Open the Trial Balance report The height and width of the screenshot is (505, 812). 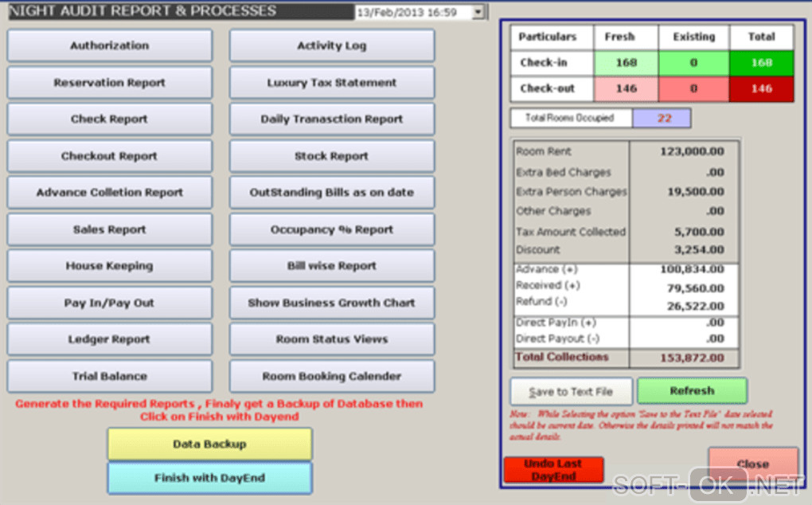[x=110, y=377]
